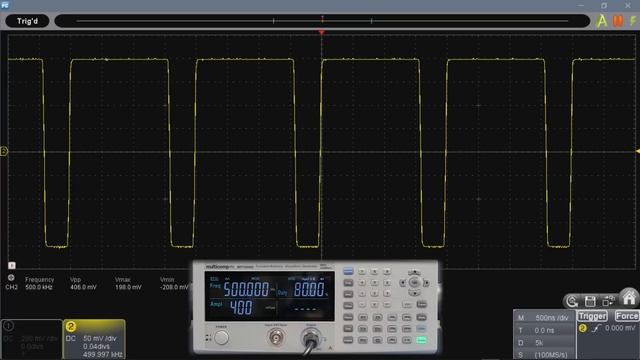
Task: Click the green Autoset 'A' icon
Action: point(602,21)
